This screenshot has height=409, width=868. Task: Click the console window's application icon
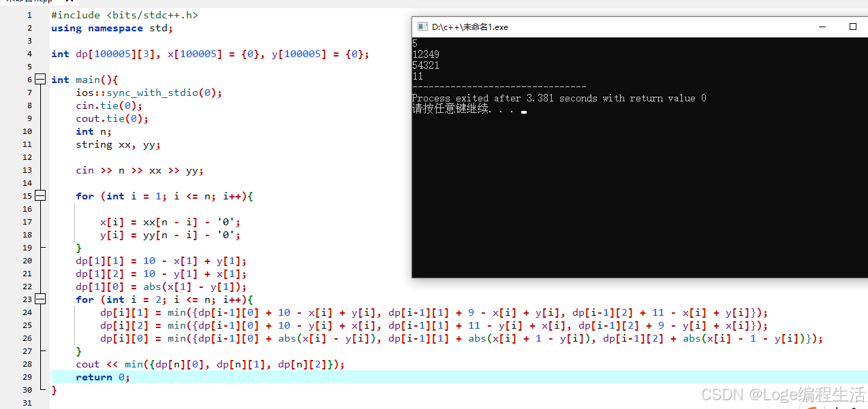pyautogui.click(x=422, y=27)
